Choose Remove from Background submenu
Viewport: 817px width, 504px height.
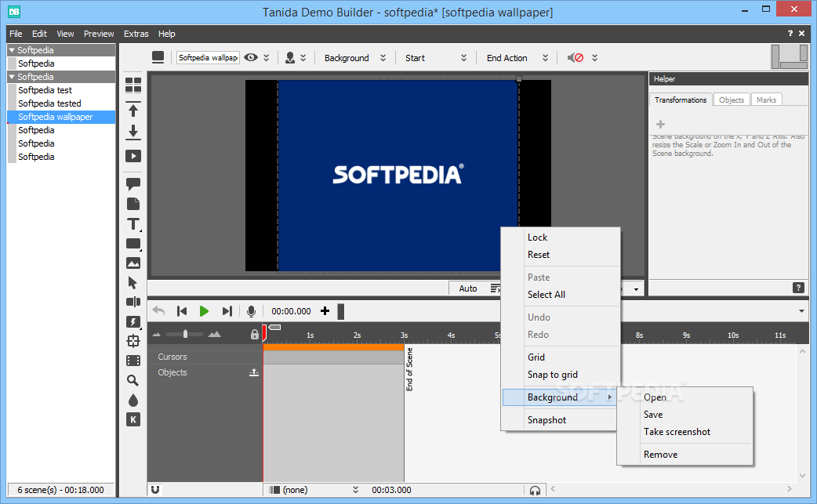(x=660, y=455)
